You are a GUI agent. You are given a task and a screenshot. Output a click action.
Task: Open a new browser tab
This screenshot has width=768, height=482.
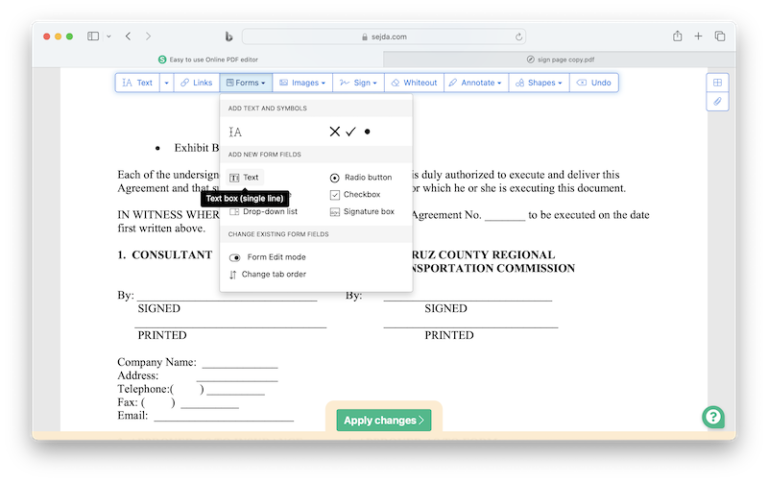pos(698,36)
